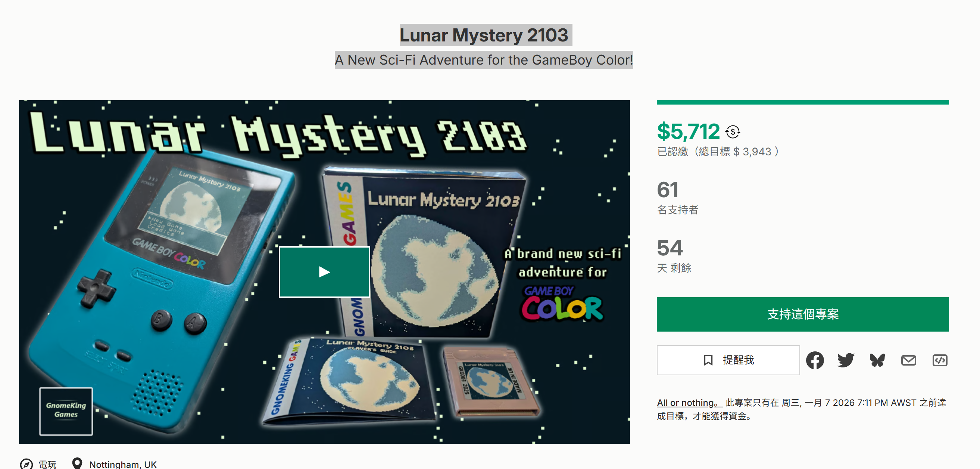This screenshot has height=469, width=980.
Task: Share the project via email icon
Action: (908, 360)
